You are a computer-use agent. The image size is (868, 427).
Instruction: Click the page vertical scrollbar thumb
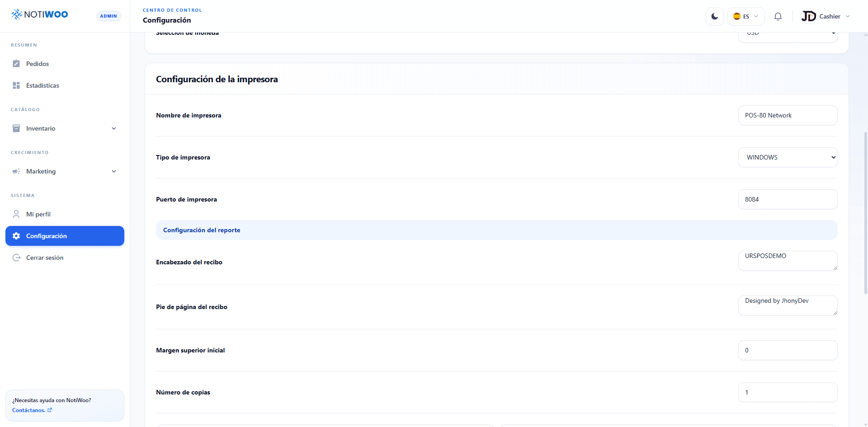pos(865,212)
